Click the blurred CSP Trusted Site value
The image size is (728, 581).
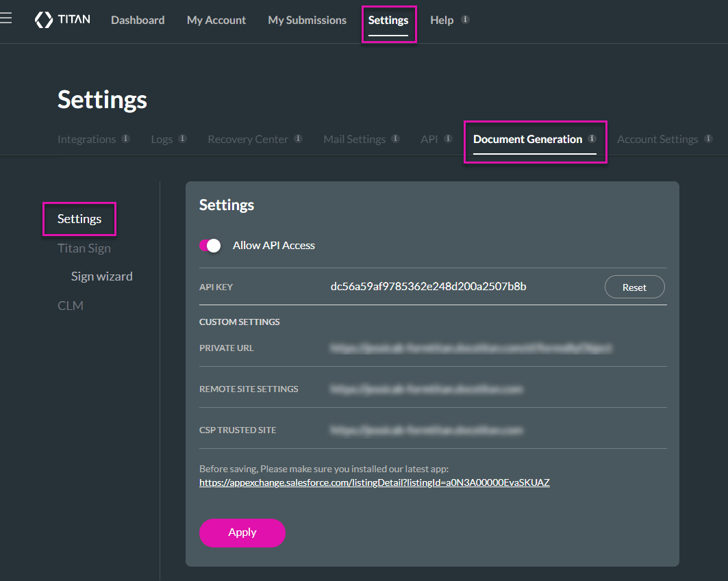point(426,430)
